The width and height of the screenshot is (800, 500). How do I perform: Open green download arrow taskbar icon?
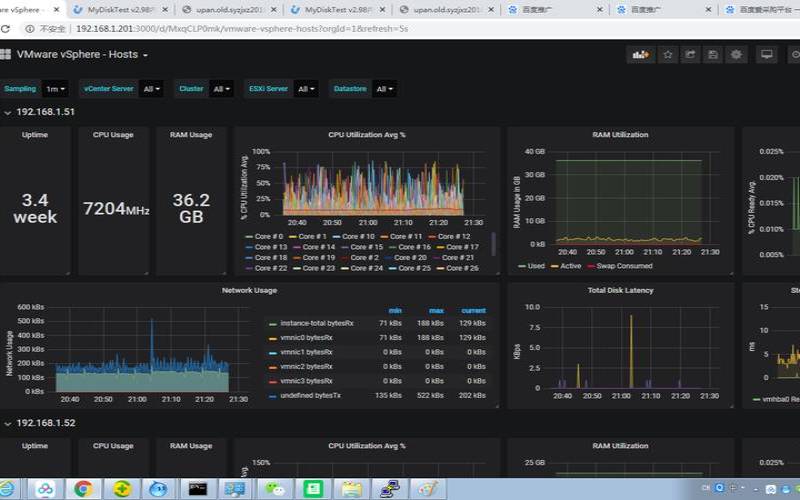coord(121,489)
